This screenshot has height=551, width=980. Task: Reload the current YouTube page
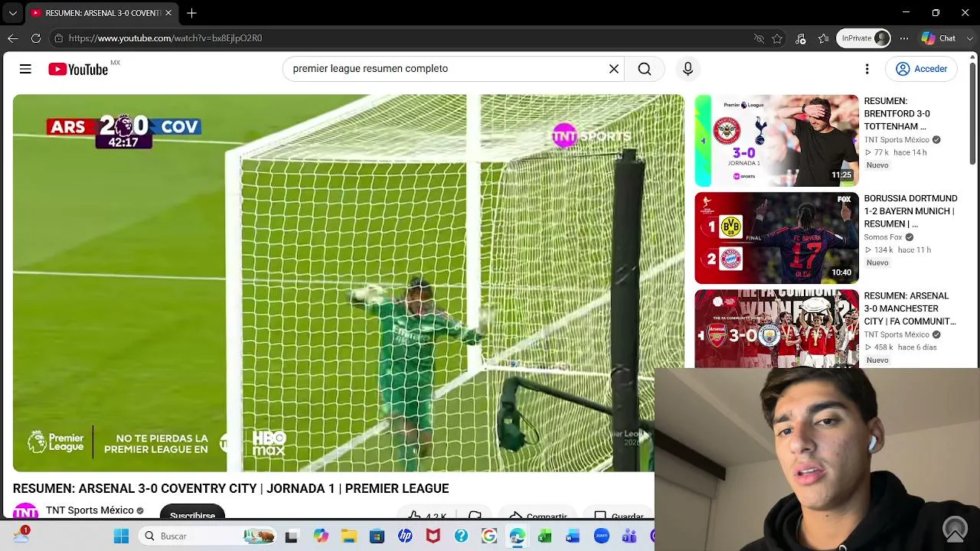coord(36,38)
